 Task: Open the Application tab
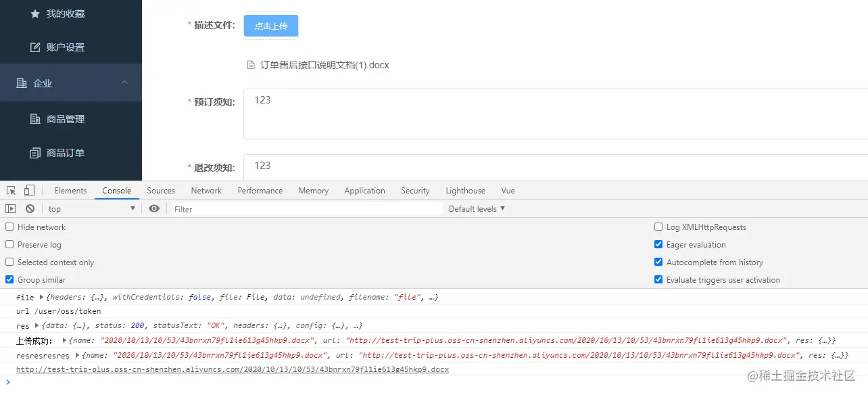[364, 191]
